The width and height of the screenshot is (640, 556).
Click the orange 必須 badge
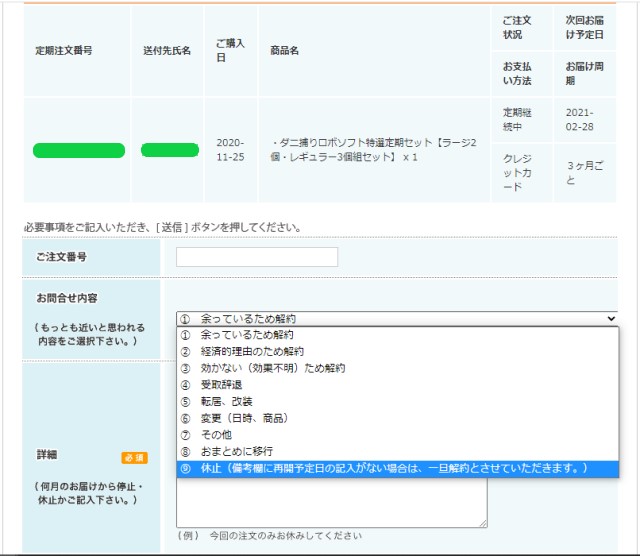(x=134, y=457)
